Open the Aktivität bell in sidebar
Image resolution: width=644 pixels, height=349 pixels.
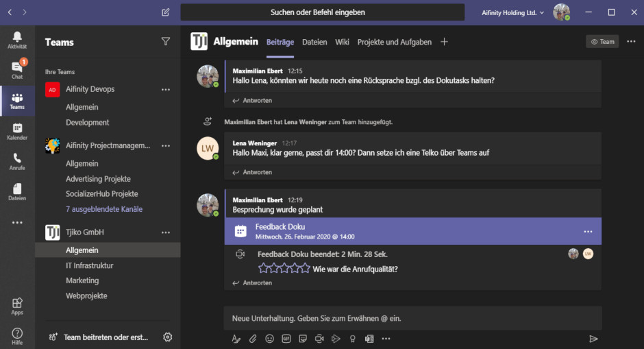pyautogui.click(x=17, y=40)
